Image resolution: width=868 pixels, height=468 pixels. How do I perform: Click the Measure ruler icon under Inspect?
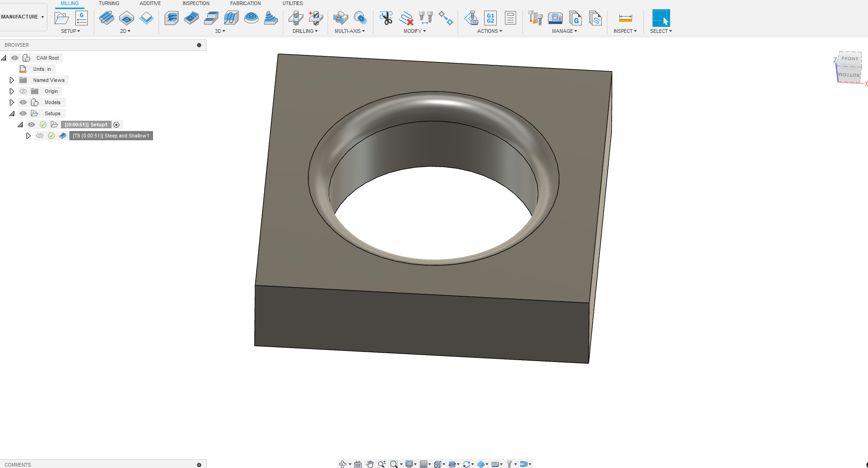click(625, 19)
